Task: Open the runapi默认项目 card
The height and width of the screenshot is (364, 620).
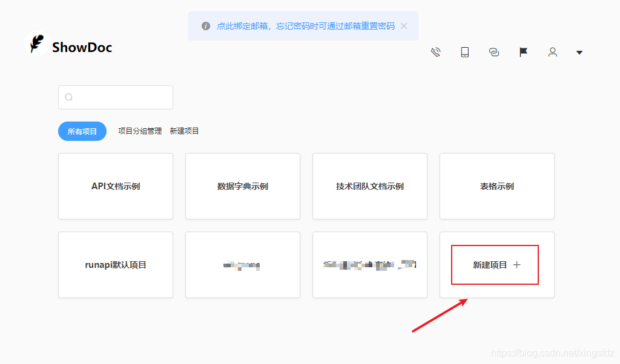Action: pyautogui.click(x=116, y=265)
